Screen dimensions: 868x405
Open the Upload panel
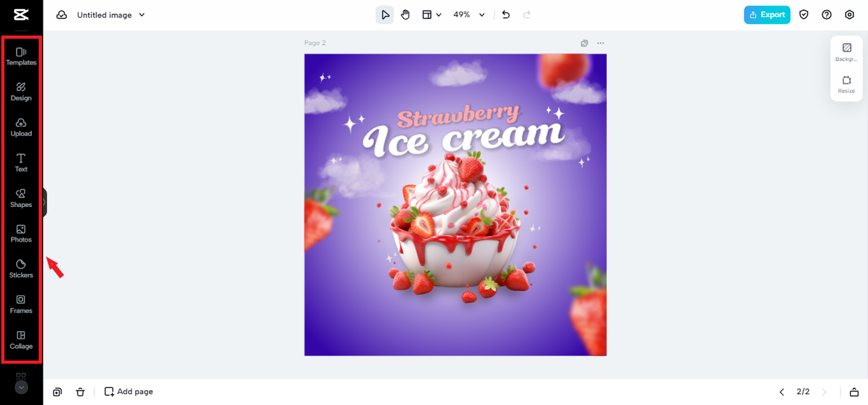point(21,128)
